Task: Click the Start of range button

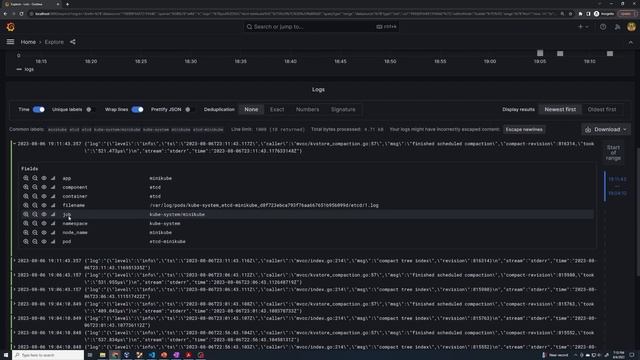Action: point(613,153)
